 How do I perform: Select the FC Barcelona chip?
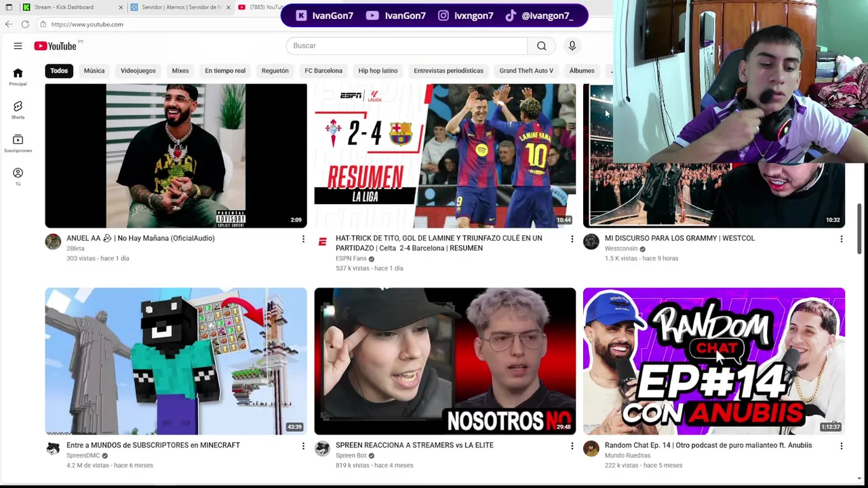pyautogui.click(x=323, y=70)
